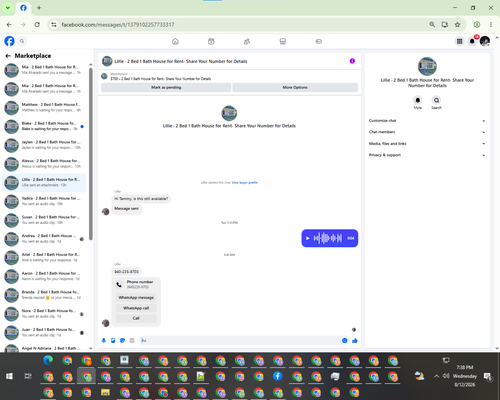Open Ariel's conversation in the list
Image resolution: width=500 pixels, height=400 pixels.
click(44, 257)
